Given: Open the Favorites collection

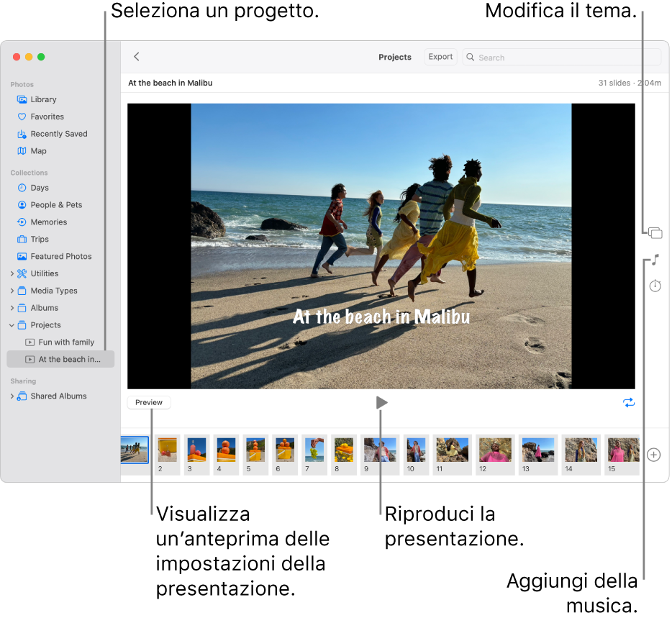Looking at the screenshot, I should click(47, 117).
